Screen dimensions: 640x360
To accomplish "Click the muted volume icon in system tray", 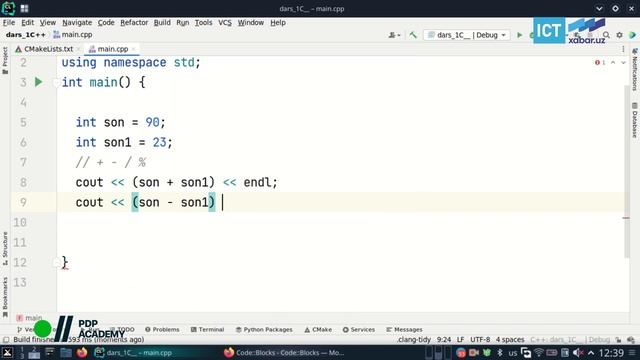I will (578, 353).
